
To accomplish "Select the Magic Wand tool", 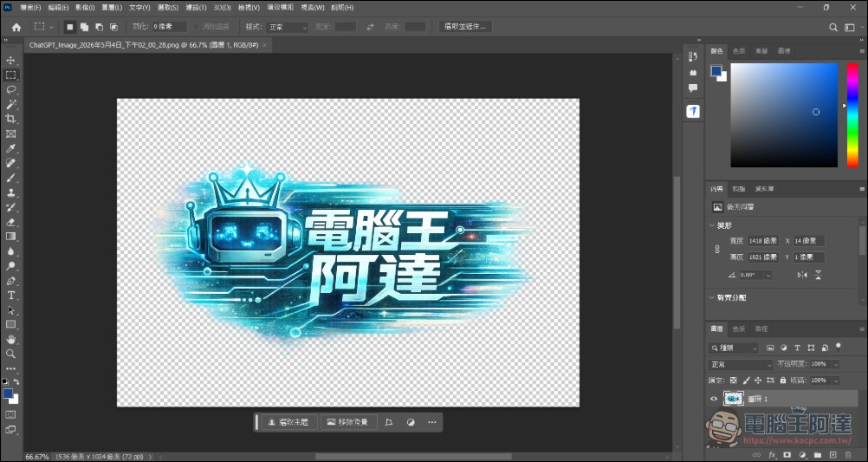I will (x=10, y=104).
